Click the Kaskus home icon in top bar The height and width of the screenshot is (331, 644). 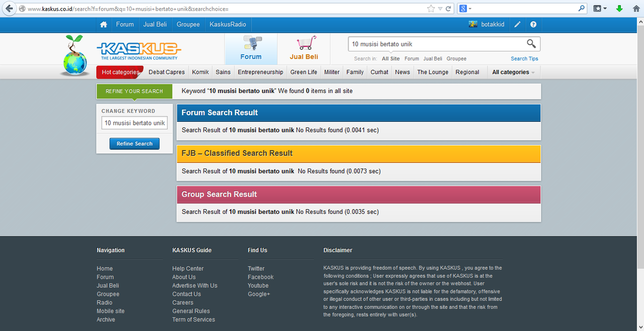point(104,25)
